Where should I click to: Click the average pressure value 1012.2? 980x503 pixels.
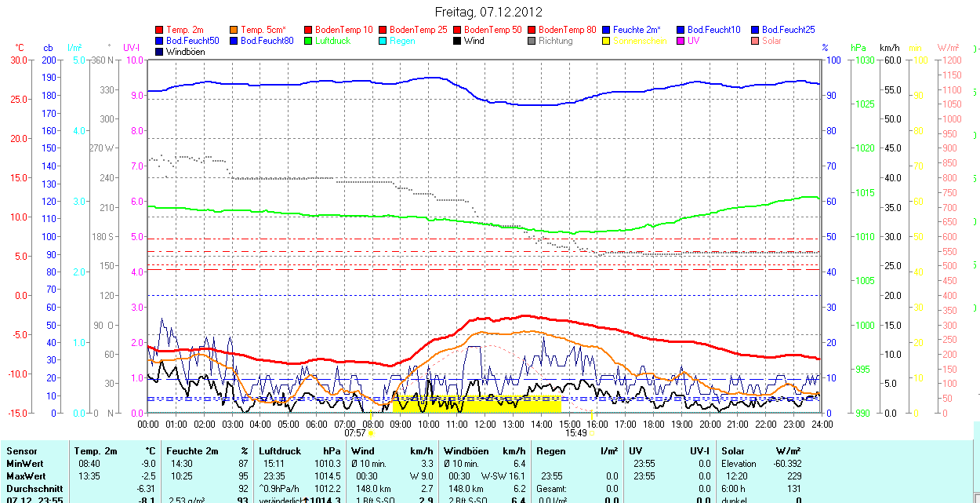[328, 489]
